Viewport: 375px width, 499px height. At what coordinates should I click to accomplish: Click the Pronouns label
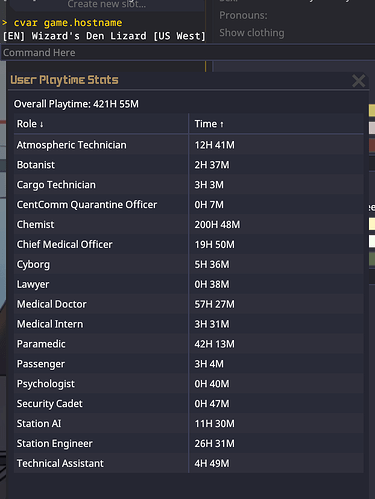243,15
